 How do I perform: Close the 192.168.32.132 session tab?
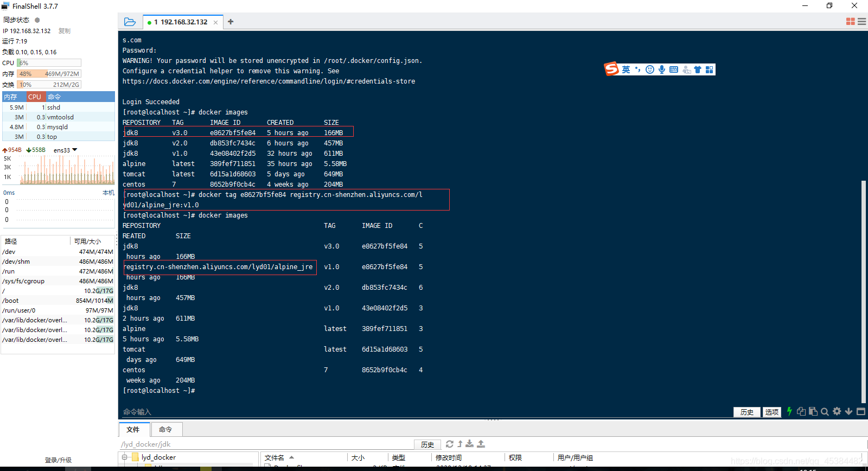[215, 22]
